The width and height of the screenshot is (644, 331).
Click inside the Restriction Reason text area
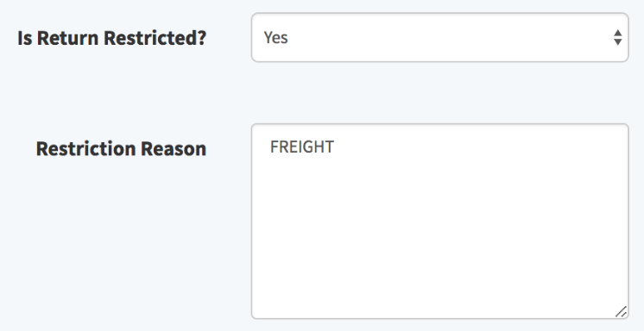click(x=440, y=221)
